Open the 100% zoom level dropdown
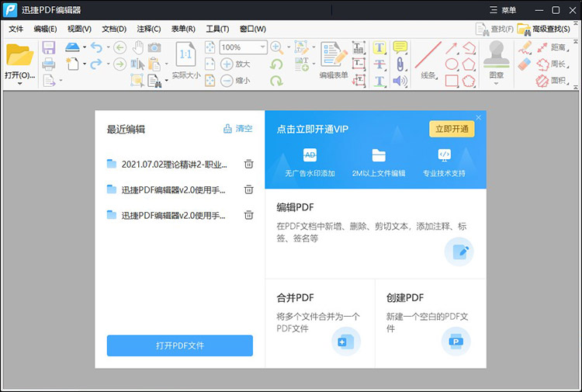 pos(262,47)
